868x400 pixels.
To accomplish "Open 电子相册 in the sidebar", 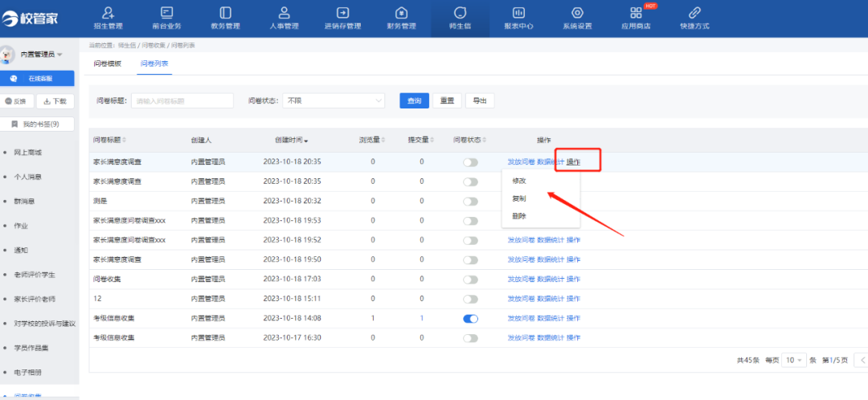I will (27, 373).
